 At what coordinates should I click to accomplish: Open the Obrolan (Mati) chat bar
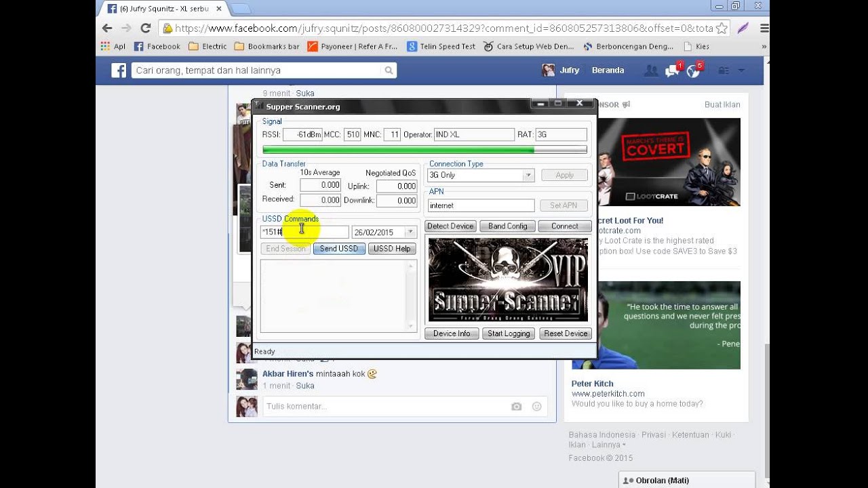coord(687,480)
